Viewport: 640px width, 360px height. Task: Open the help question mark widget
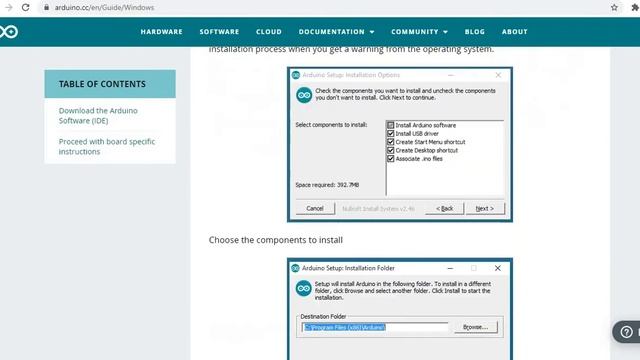[627, 332]
